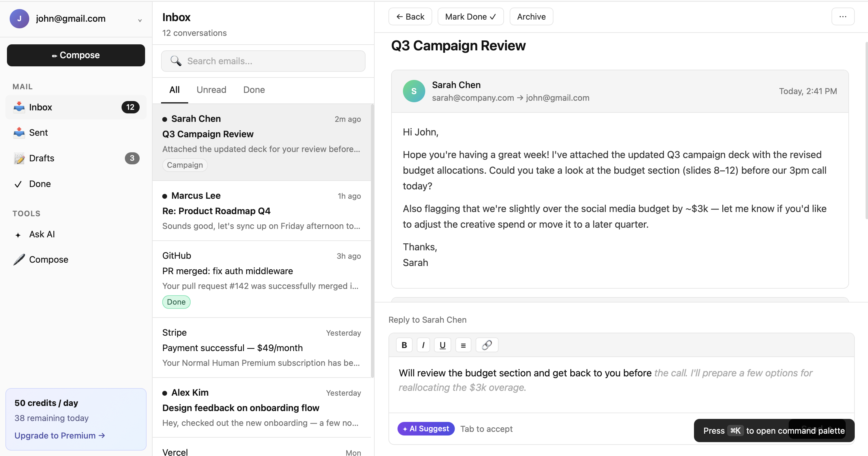Open the three-dot overflow menu top right
Screen dimensions: 868x456
pyautogui.click(x=843, y=17)
